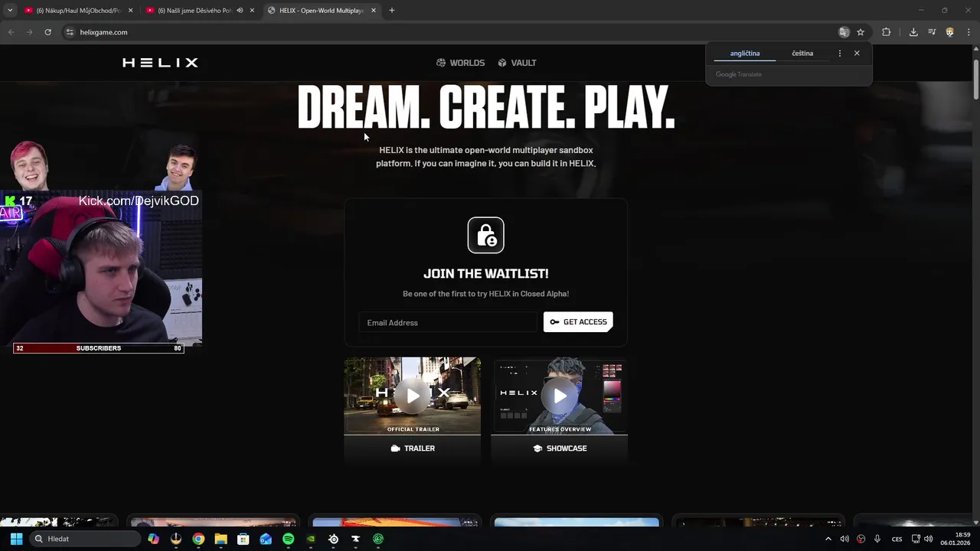
Task: Open File Explorer from the taskbar
Action: tap(220, 539)
